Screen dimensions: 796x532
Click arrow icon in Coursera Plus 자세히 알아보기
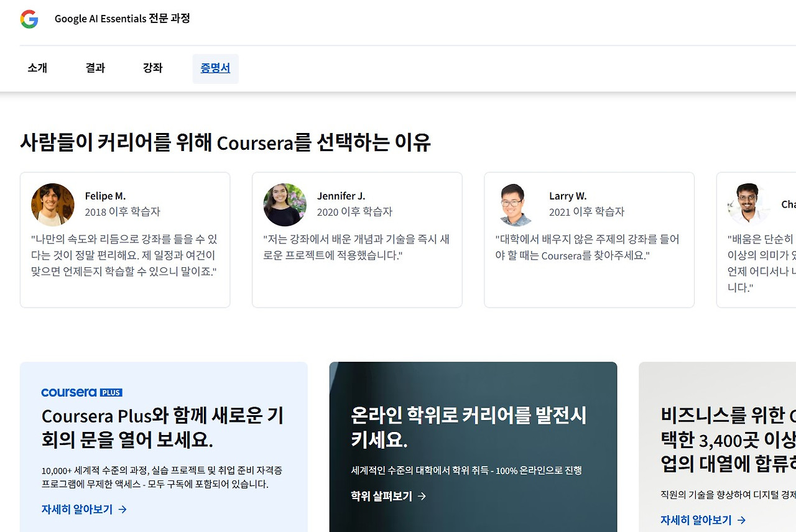(123, 509)
